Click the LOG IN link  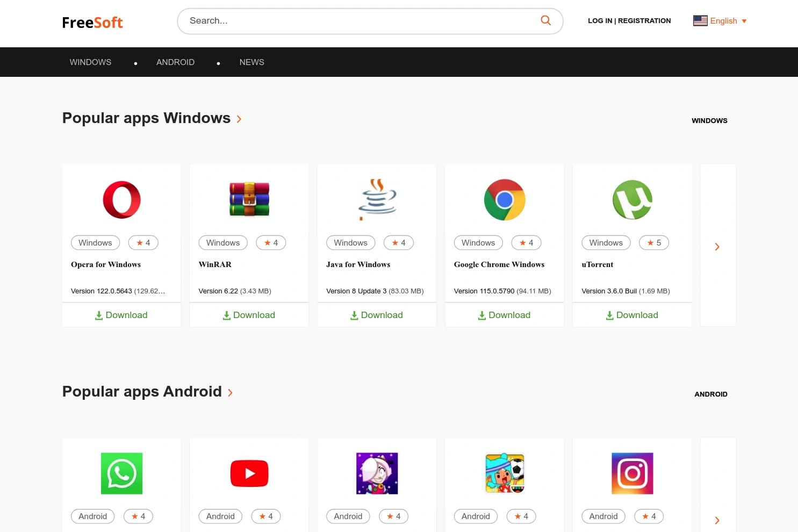tap(600, 21)
